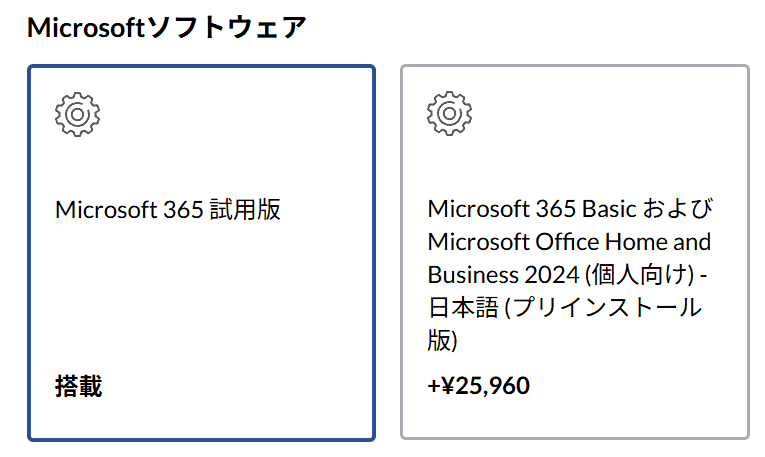
Task: Click empty space right of the +¥25,960 price
Action: point(640,386)
